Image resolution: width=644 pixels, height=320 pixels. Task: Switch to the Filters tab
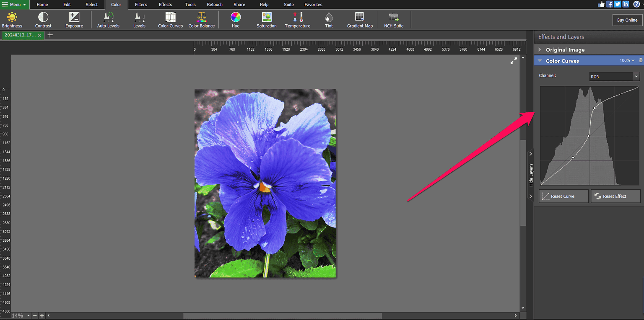click(141, 5)
